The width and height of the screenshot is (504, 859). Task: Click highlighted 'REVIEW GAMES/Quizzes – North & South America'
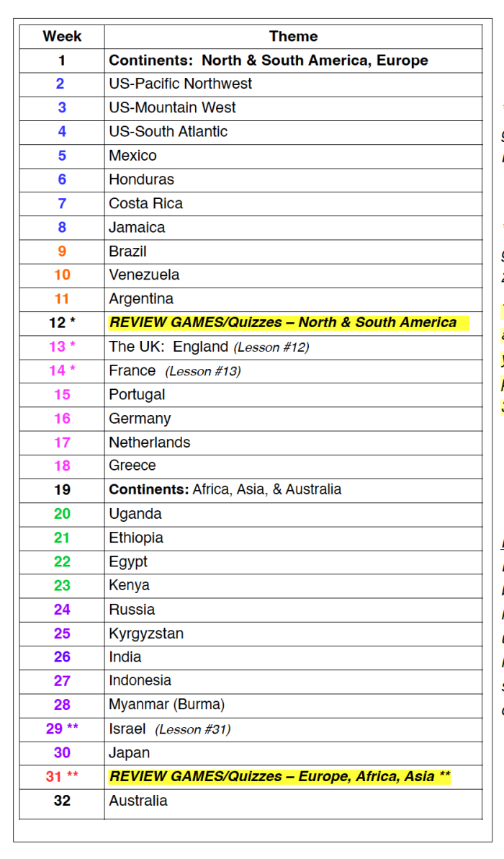click(283, 322)
